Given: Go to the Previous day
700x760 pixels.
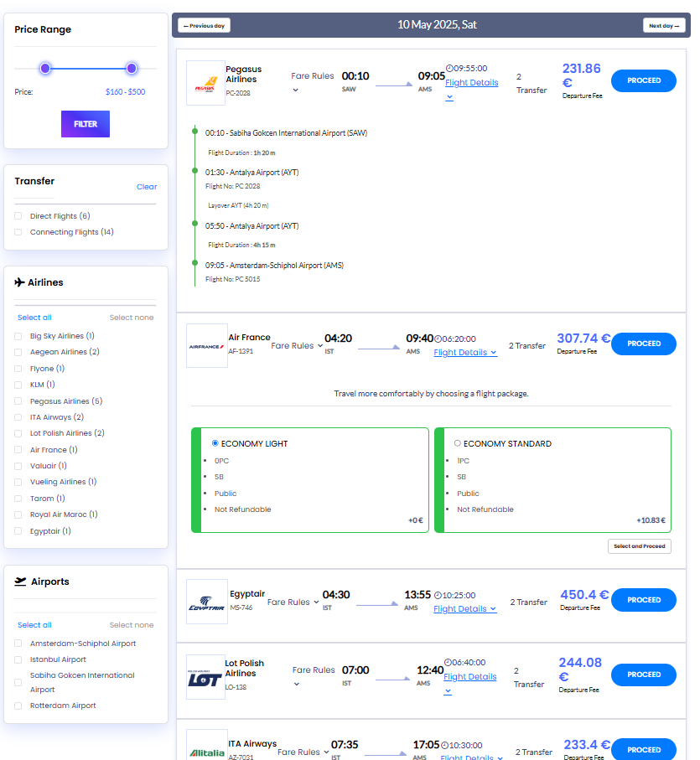Looking at the screenshot, I should [x=204, y=26].
